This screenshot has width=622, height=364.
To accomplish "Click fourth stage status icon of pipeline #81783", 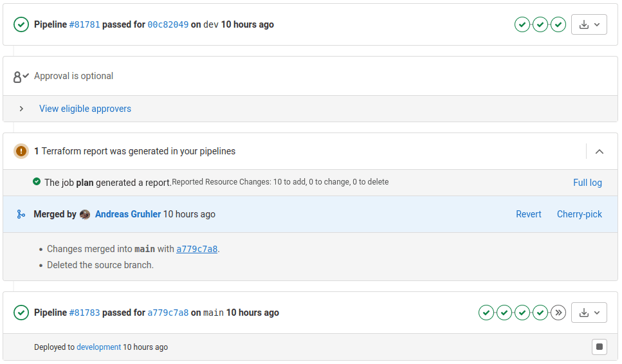I will [x=540, y=313].
